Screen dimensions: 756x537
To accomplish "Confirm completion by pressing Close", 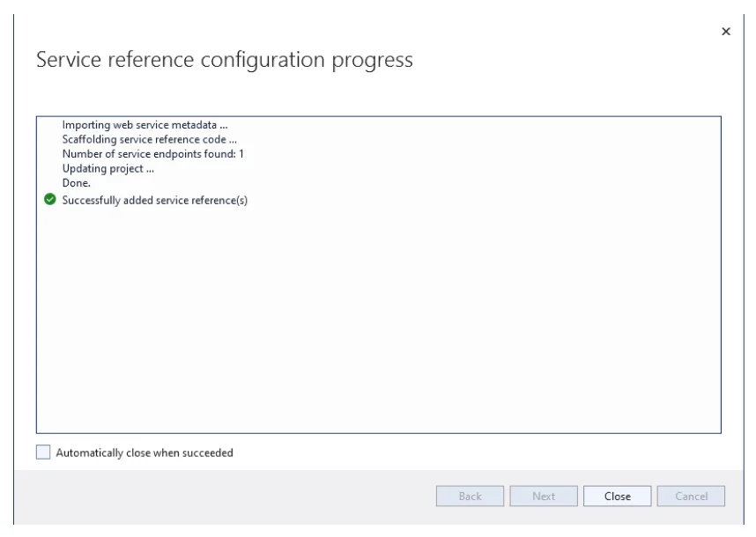I will click(x=617, y=496).
